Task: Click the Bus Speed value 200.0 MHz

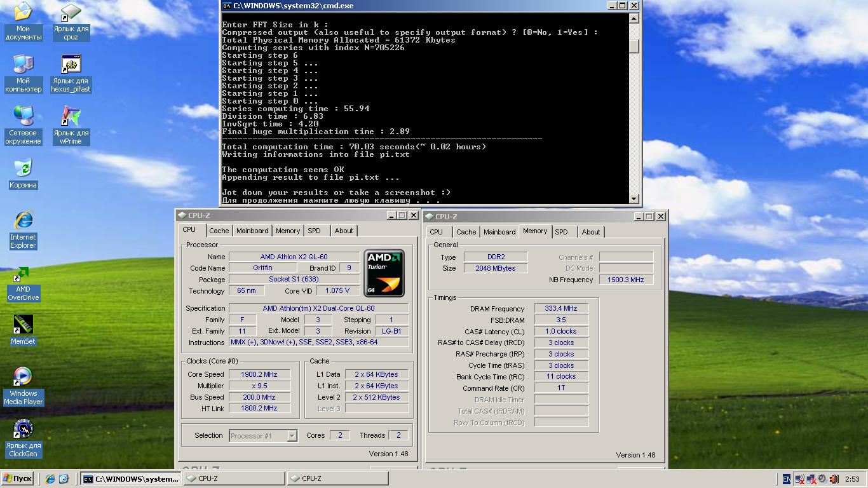Action: click(260, 398)
